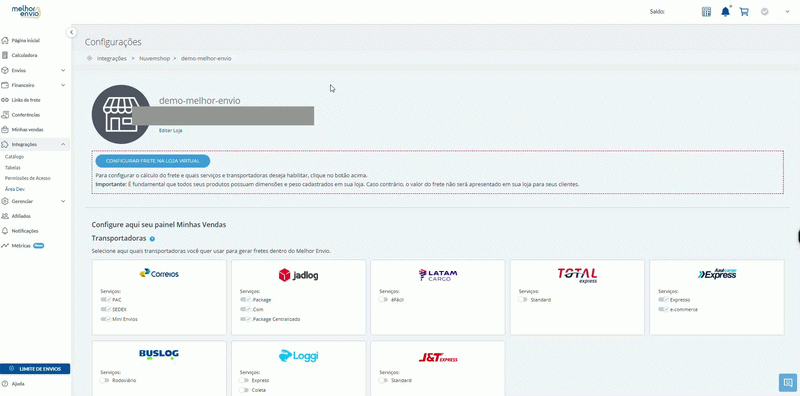The width and height of the screenshot is (800, 396).
Task: Open Permissões de Acesso submenu item
Action: 28,178
